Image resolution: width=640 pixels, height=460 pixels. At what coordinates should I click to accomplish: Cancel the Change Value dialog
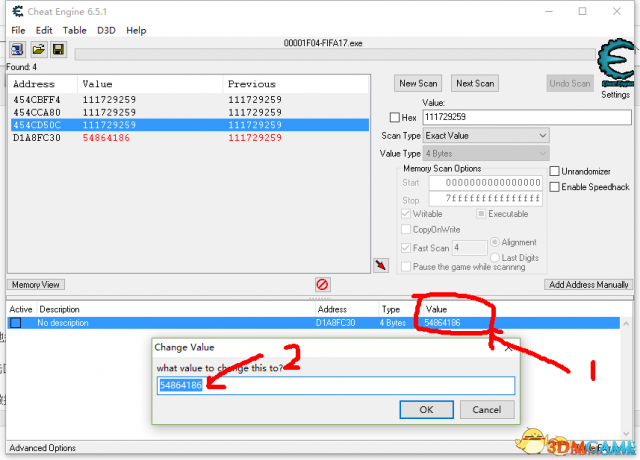[x=487, y=409]
